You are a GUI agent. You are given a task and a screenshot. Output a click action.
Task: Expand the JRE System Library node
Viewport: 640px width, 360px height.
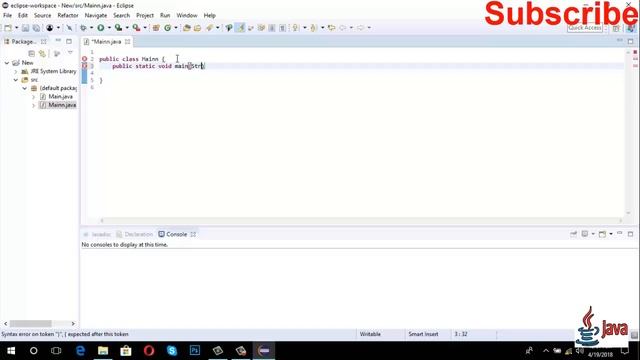point(16,71)
